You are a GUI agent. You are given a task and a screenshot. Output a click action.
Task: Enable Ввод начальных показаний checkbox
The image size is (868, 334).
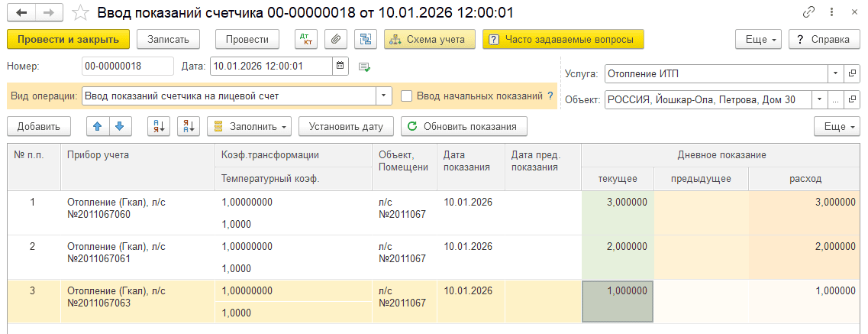pyautogui.click(x=406, y=96)
